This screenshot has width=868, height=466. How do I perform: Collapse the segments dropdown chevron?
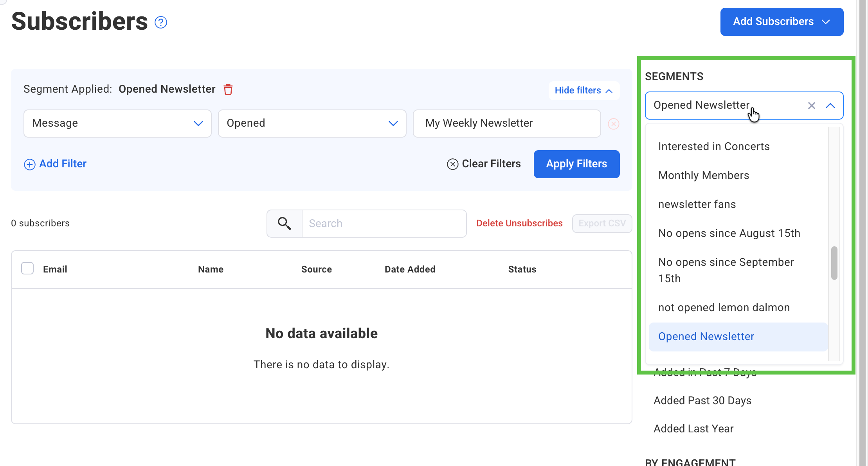click(830, 106)
